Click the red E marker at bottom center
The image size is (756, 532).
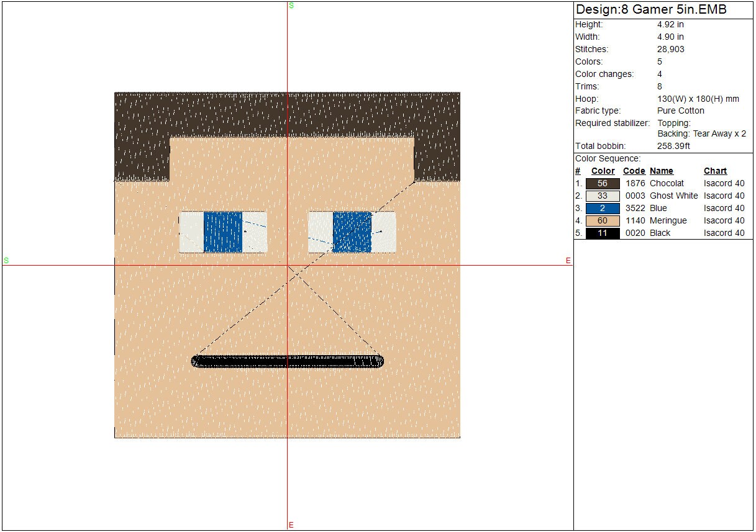click(x=291, y=525)
